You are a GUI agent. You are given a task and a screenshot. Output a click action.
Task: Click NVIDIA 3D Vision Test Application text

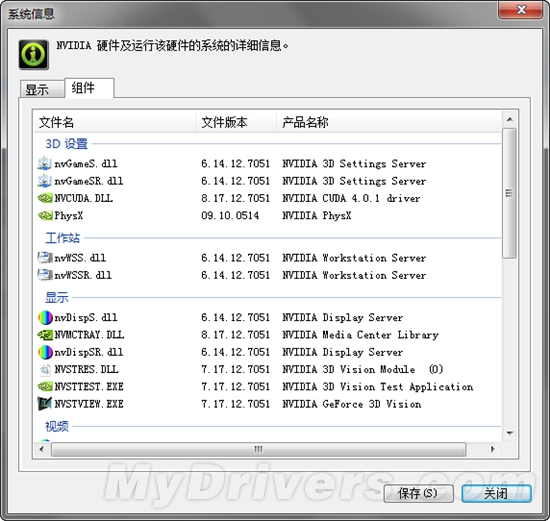click(x=378, y=387)
